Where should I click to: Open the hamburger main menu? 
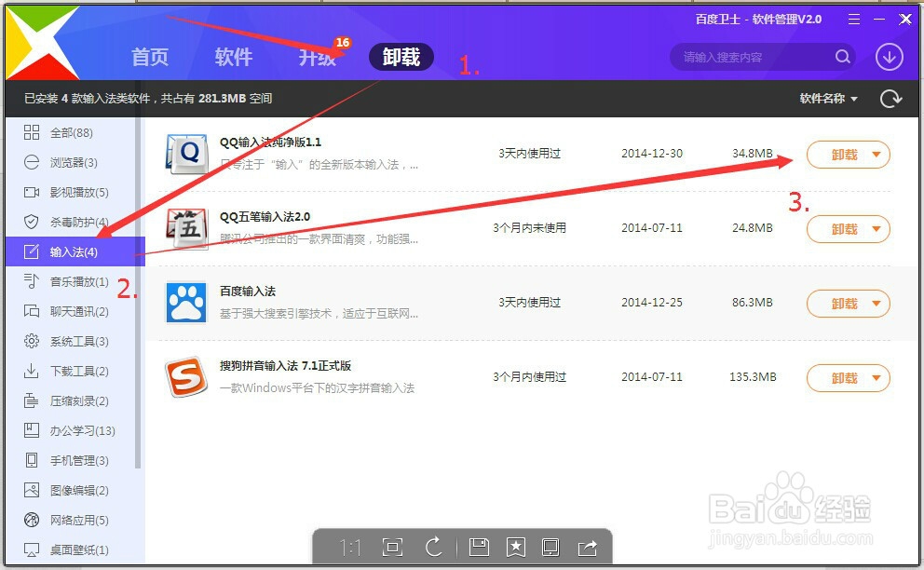[853, 18]
